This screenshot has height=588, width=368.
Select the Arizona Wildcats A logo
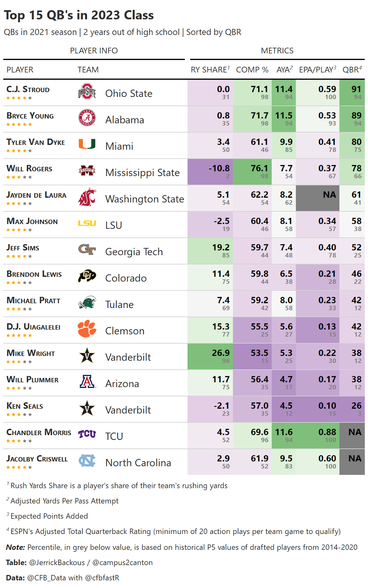[x=87, y=382]
